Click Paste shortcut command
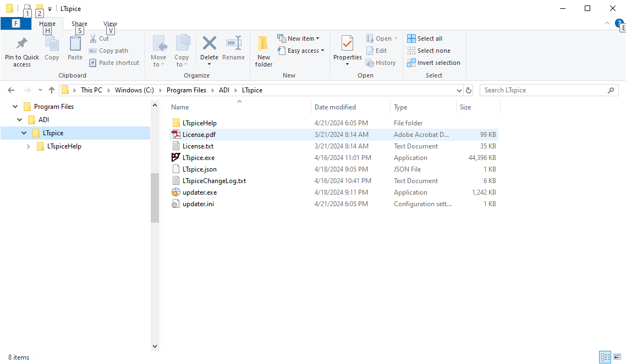Screen dimensions: 626x364 114,63
